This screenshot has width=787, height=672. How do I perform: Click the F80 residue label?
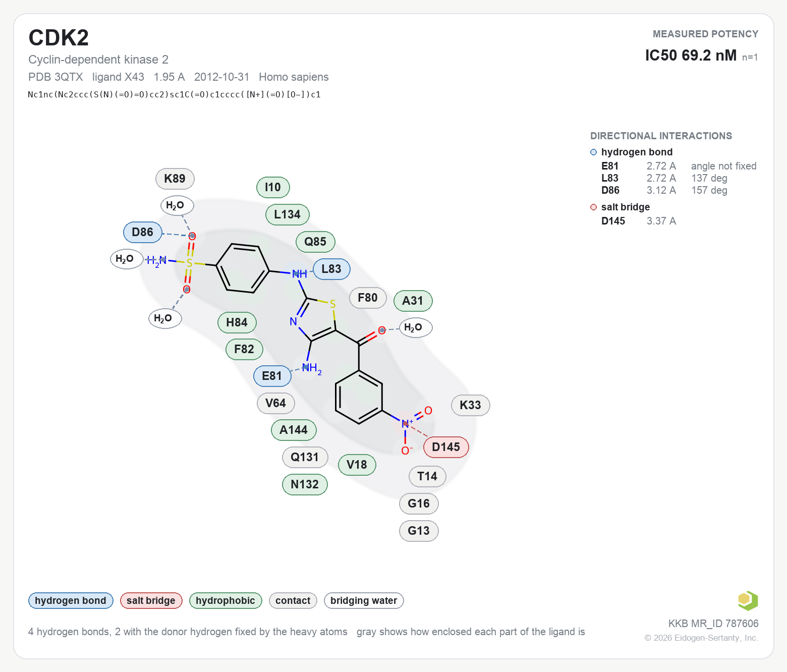pyautogui.click(x=368, y=298)
